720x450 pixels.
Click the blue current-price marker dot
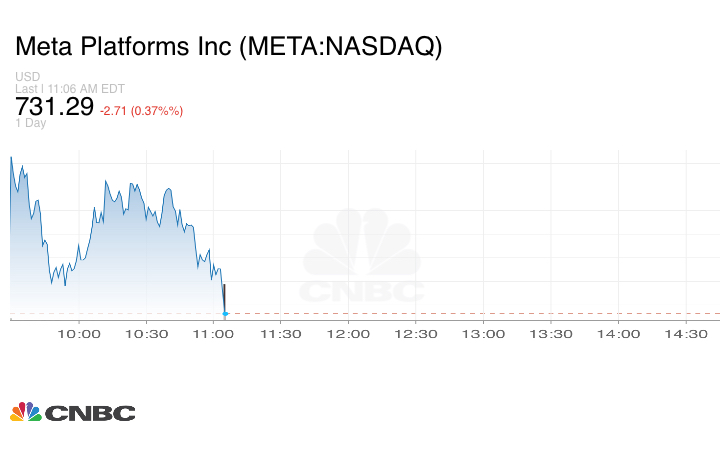225,314
